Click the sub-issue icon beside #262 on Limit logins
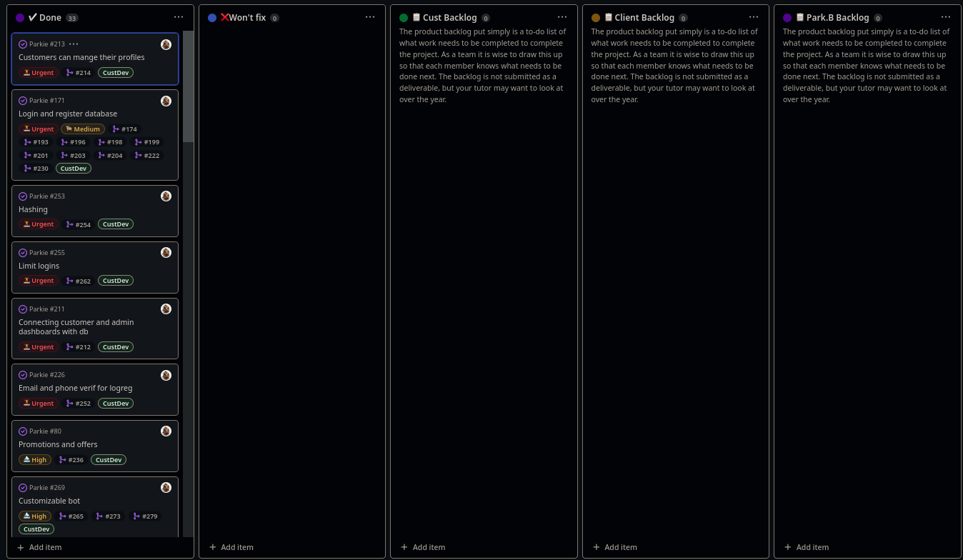The width and height of the screenshot is (963, 560). [x=71, y=280]
